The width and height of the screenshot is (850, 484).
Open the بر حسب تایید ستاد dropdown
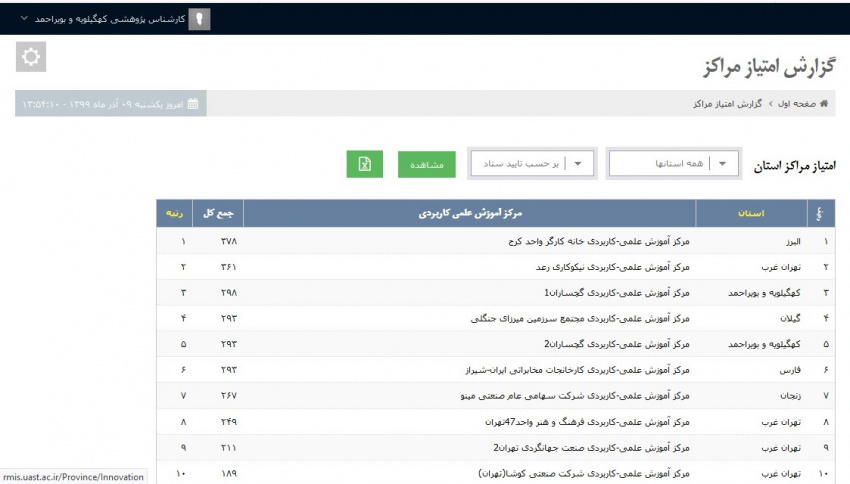(x=532, y=164)
